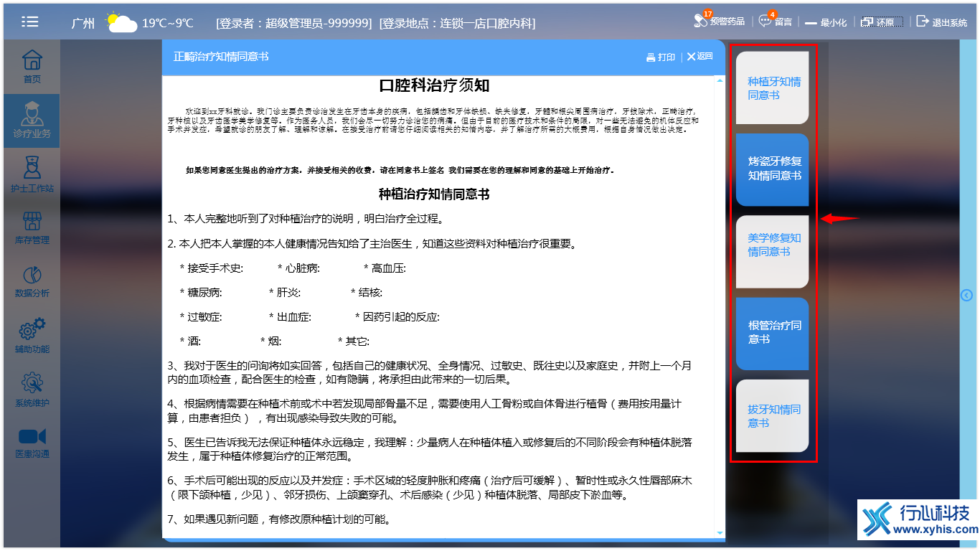Viewport: 980px width, 551px height.
Task: Open the 首页 (Home) icon in sidebar
Action: (x=31, y=67)
